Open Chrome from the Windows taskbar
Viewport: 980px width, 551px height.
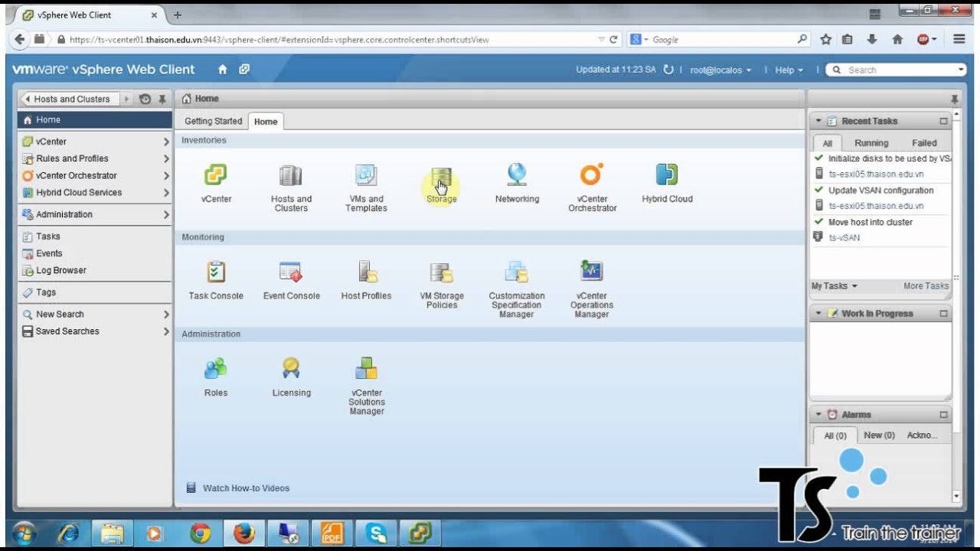[201, 533]
